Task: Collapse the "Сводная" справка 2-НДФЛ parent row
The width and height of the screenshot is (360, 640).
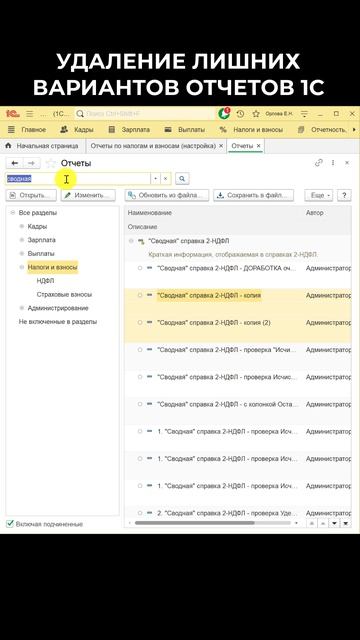Action: pos(131,241)
